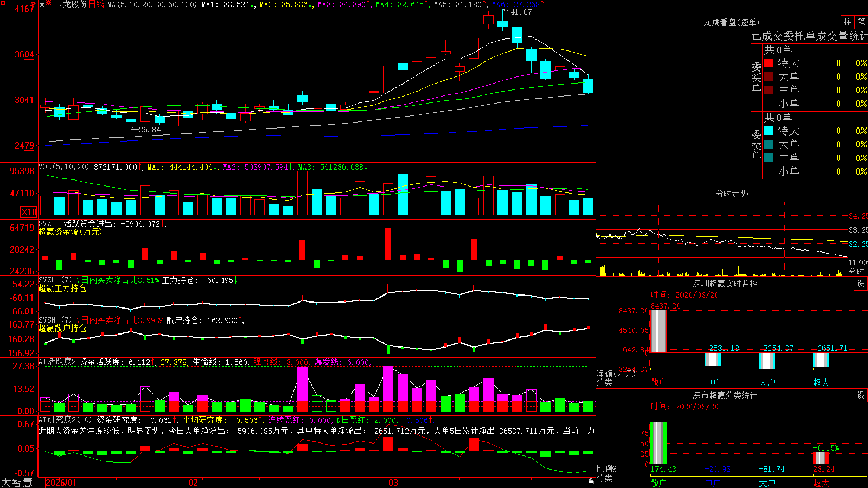Click the lock icon at chart bottom-right
Screen dimensions: 868x488
(591, 481)
